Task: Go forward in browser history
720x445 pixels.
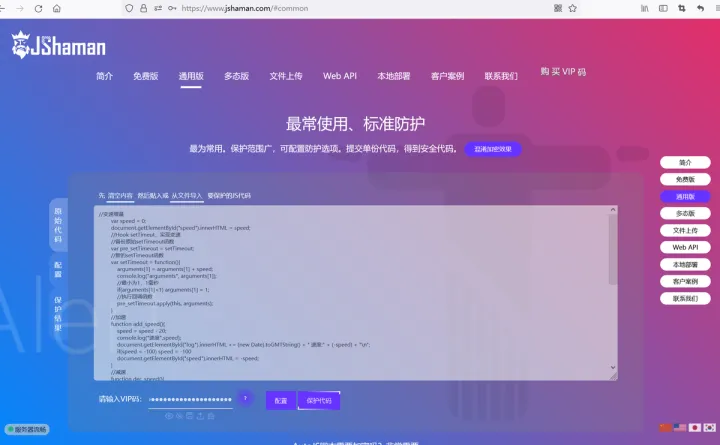Action: pos(20,8)
